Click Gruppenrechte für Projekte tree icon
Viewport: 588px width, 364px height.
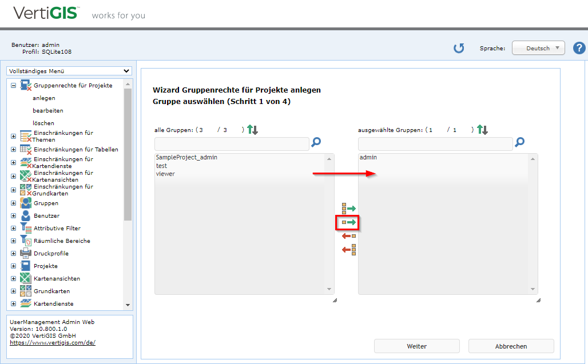(x=26, y=85)
